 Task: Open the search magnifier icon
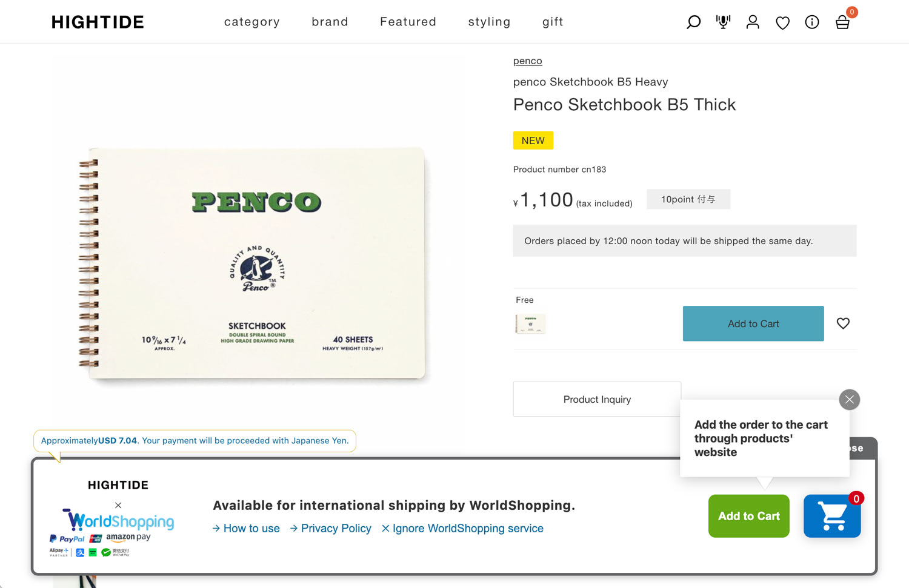693,22
